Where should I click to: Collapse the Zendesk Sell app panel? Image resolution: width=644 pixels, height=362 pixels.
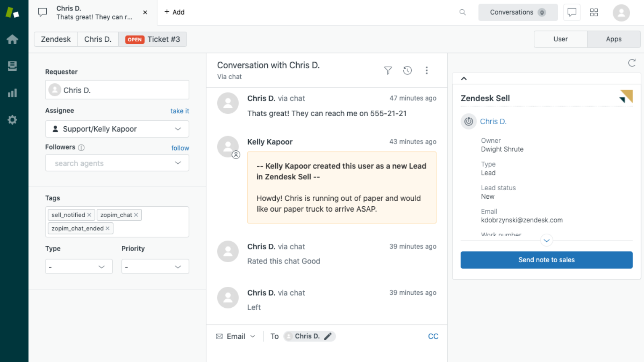[464, 78]
